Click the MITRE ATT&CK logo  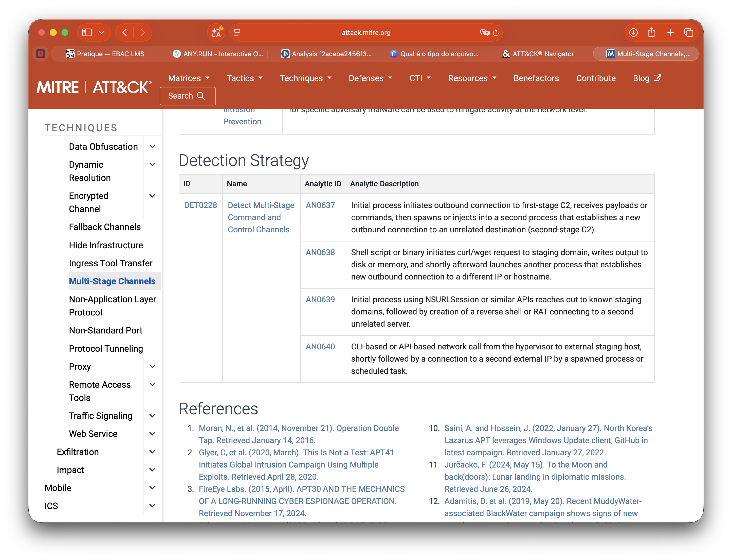[x=94, y=87]
